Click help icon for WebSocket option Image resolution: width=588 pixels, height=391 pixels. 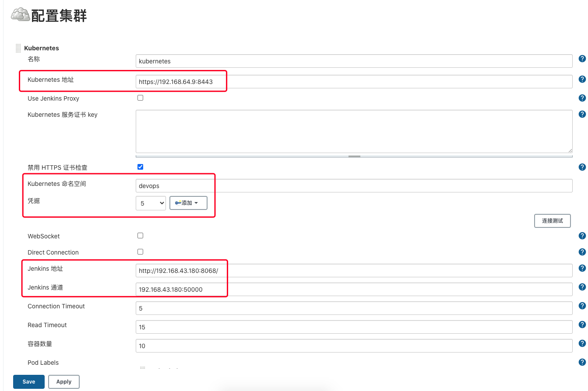coord(582,236)
